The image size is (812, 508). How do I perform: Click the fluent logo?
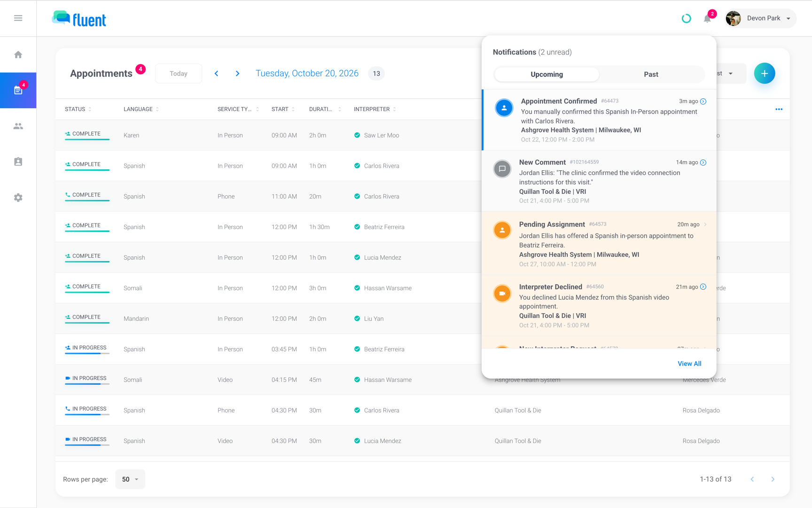tap(79, 19)
